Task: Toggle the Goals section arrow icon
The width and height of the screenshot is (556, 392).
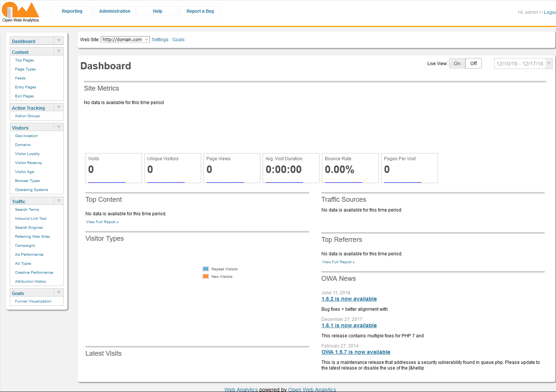Action: (x=58, y=292)
